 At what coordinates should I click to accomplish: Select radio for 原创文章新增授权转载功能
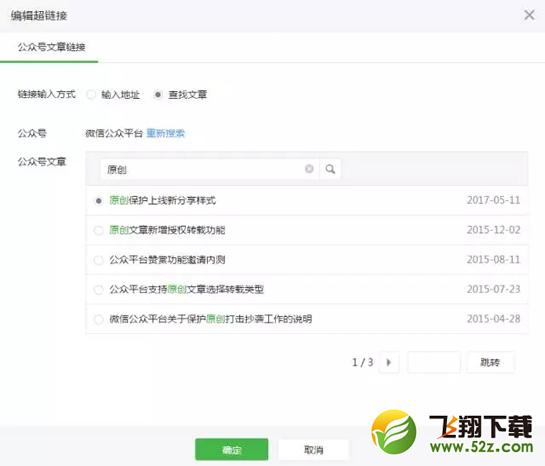click(99, 230)
